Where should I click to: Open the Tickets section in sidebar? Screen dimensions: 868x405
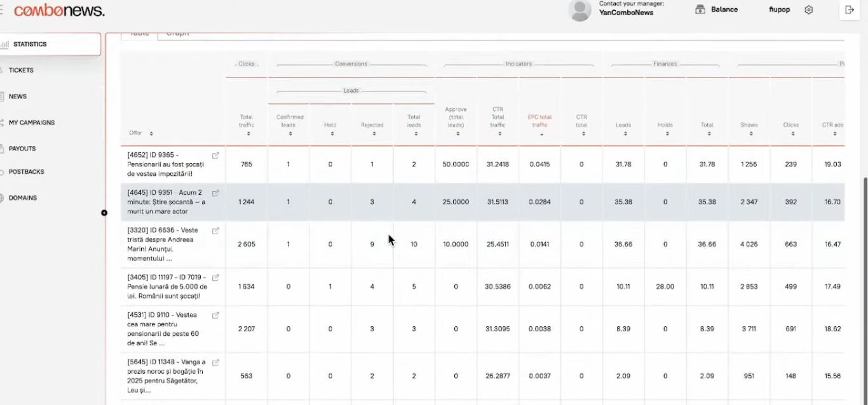coord(21,70)
